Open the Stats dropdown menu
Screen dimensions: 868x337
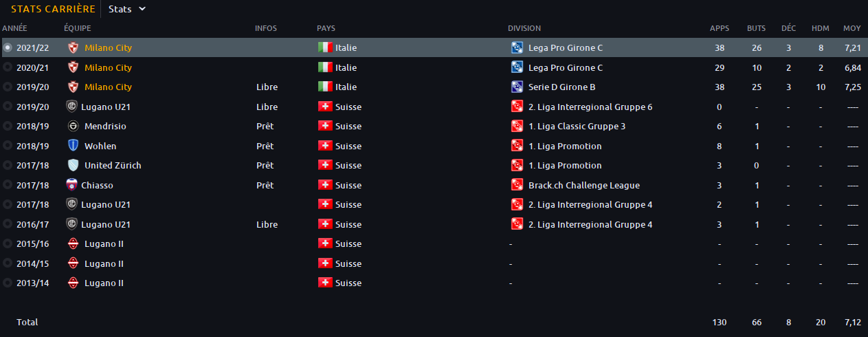127,9
